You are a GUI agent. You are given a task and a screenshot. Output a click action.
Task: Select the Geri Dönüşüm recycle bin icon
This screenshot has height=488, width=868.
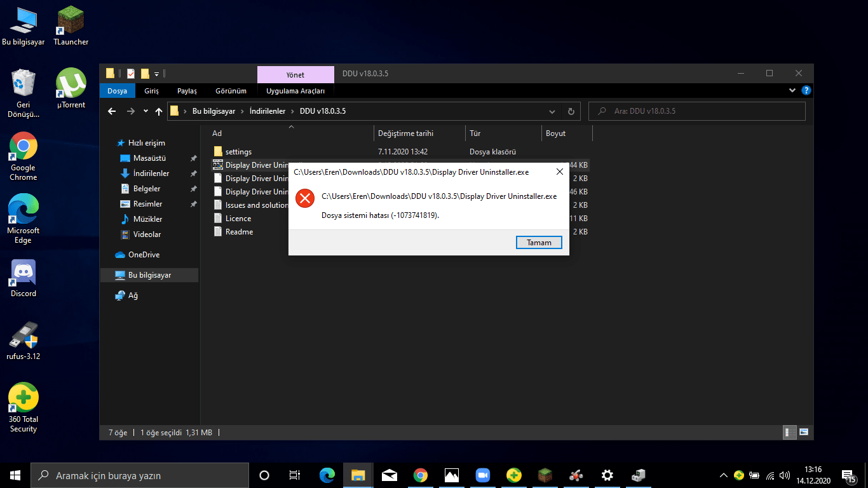[x=24, y=93]
